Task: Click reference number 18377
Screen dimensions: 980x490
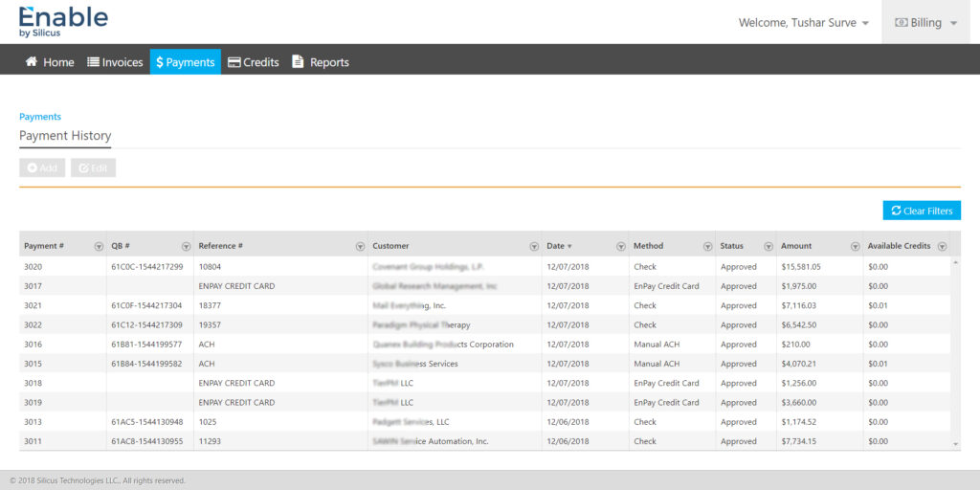Action: [210, 305]
